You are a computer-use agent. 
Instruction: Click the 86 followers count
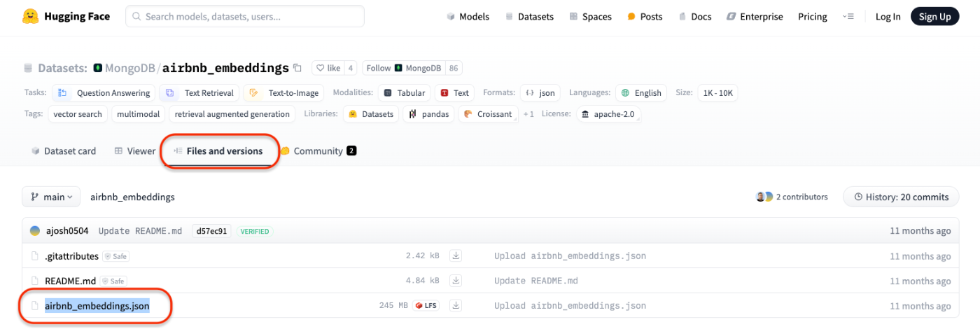coord(454,68)
